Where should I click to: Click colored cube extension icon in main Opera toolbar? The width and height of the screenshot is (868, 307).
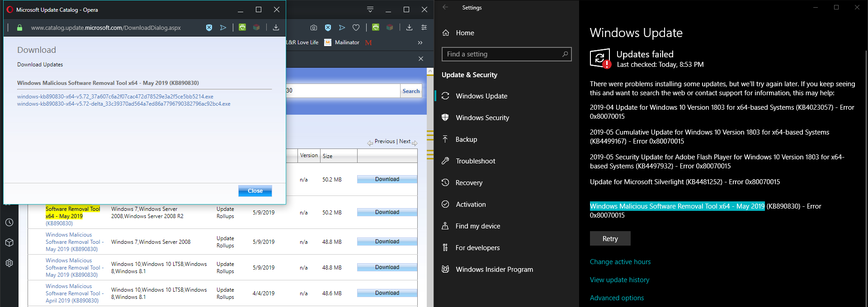[390, 27]
